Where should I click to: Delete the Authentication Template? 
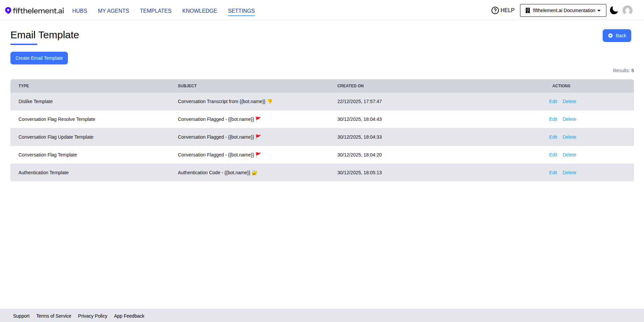point(569,173)
